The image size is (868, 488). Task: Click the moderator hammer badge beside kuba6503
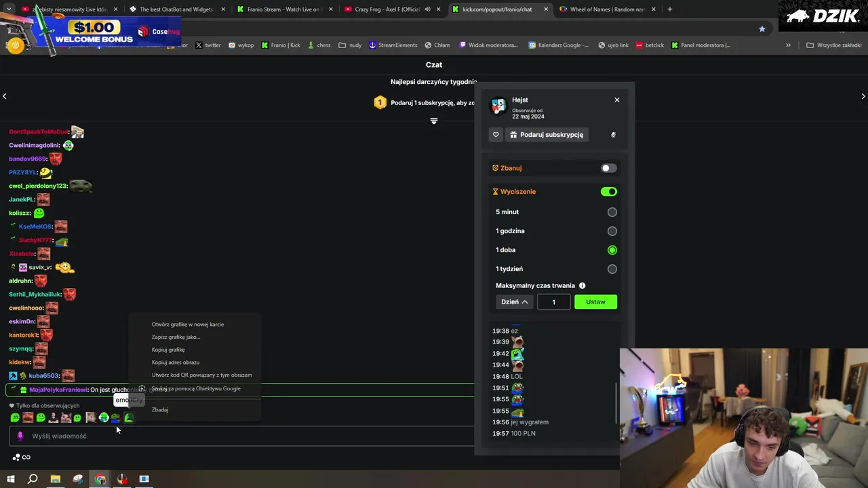13,376
